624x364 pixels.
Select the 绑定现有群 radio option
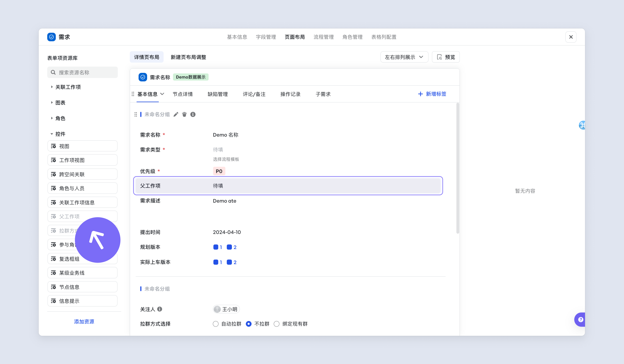(x=277, y=324)
